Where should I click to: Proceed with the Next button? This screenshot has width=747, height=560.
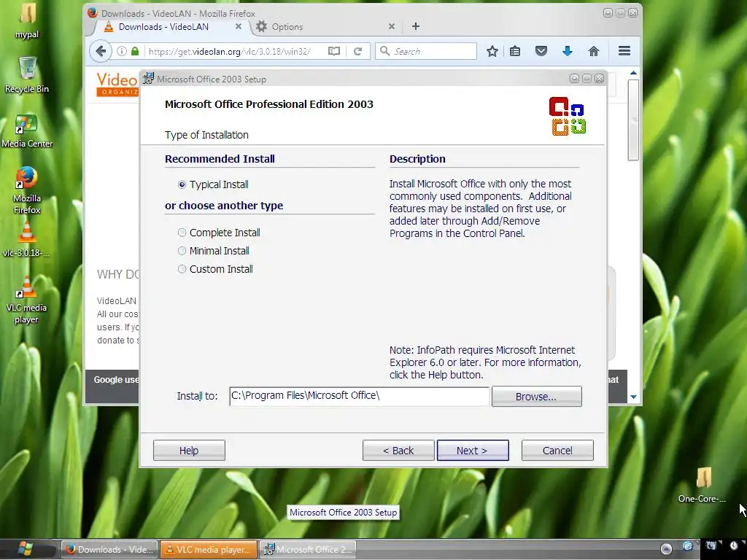(473, 451)
